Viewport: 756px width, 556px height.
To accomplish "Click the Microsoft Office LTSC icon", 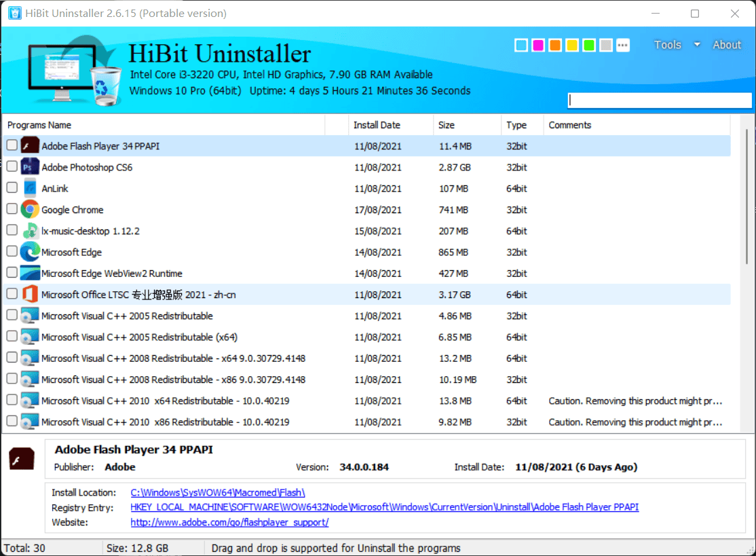I will pyautogui.click(x=30, y=293).
